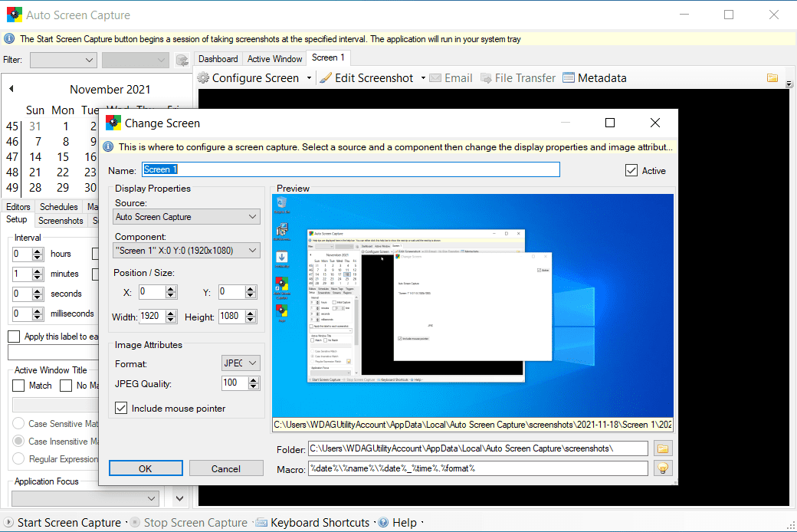Uncheck Include mouse pointer
This screenshot has width=797, height=532.
point(121,408)
